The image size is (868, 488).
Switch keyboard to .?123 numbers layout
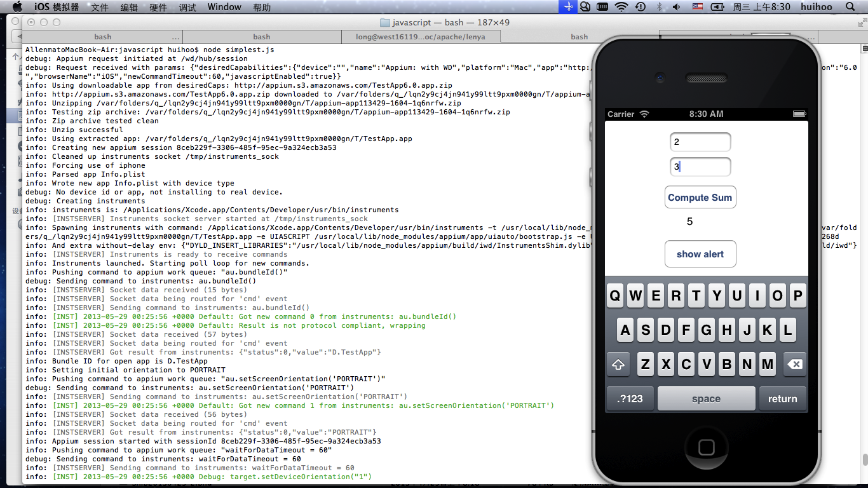[x=630, y=399]
